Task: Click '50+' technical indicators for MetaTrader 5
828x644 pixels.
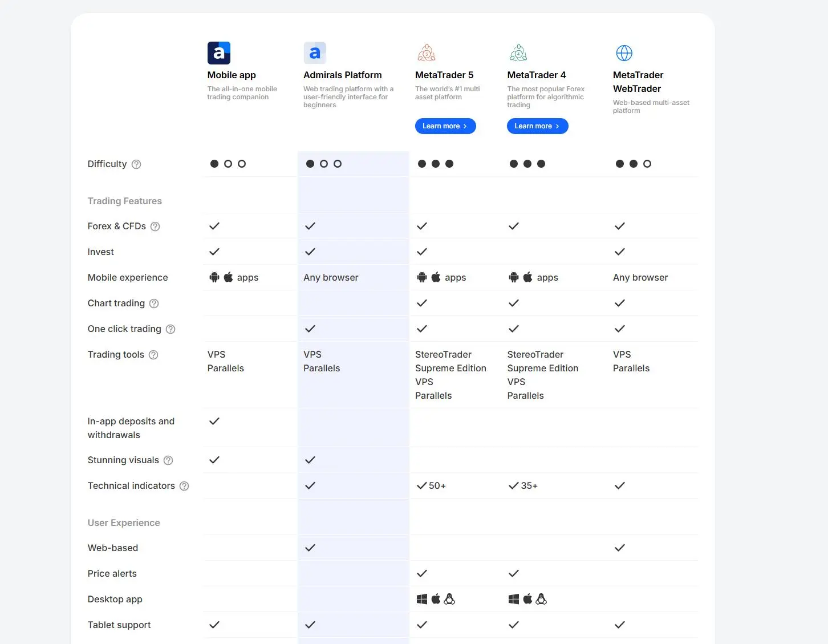Action: (x=437, y=485)
